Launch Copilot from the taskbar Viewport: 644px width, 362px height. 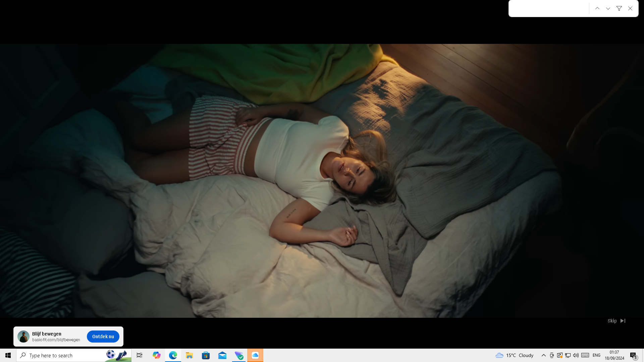(x=156, y=355)
